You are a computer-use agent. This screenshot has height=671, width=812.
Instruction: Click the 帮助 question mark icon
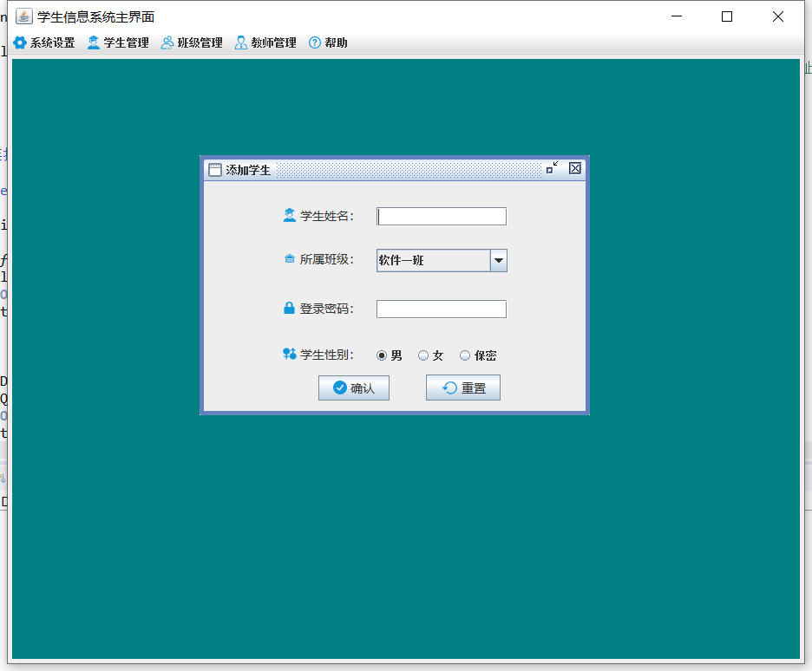coord(313,42)
